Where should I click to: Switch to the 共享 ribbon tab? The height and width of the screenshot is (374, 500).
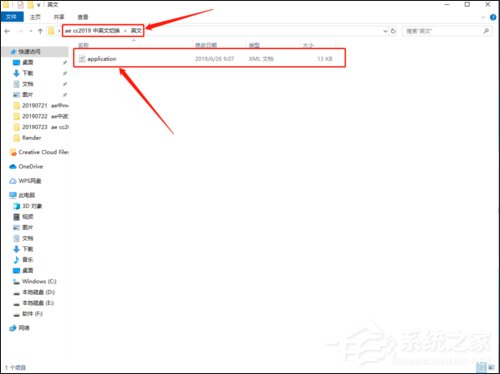click(x=59, y=17)
